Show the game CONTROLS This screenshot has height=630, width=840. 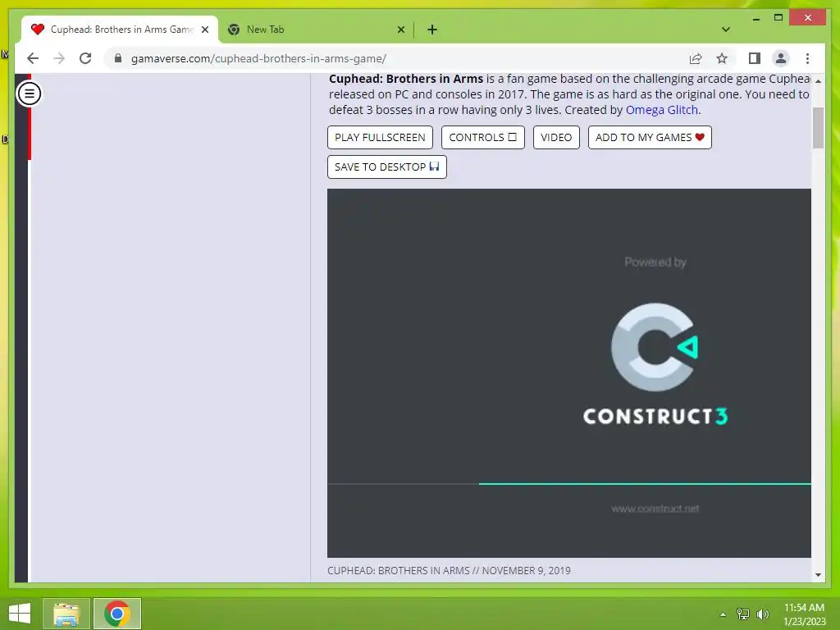point(482,137)
